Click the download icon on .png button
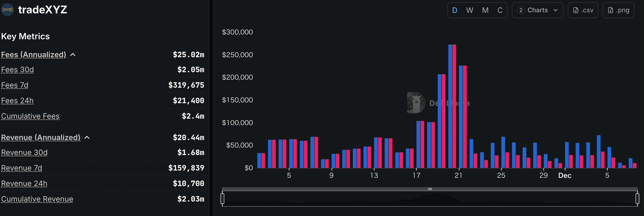 click(611, 10)
